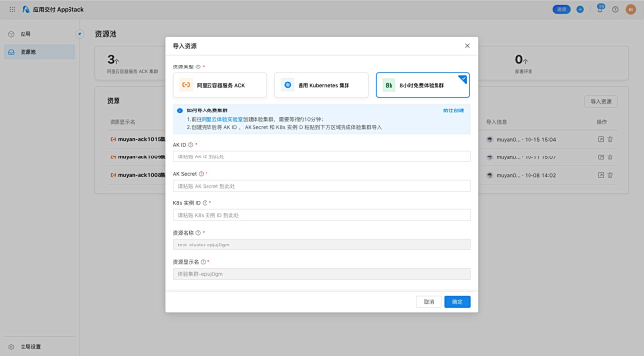Click help icon next to AK ID

pos(190,145)
